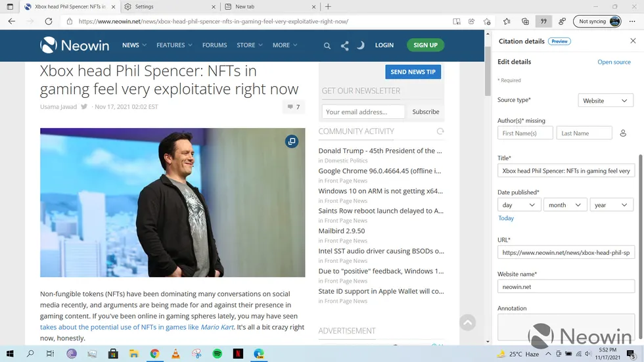Expand the article image fullscreen icon
Viewport: 644px width, 362px height.
[x=292, y=141]
